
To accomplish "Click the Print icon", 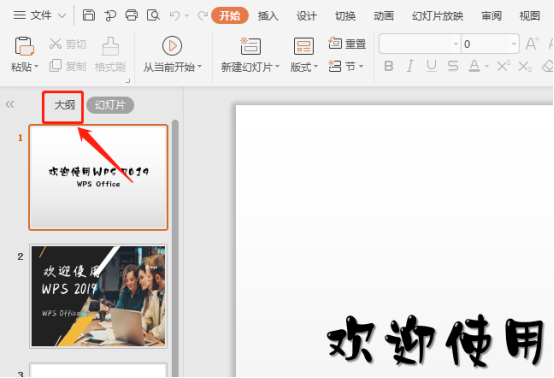I will pos(131,16).
